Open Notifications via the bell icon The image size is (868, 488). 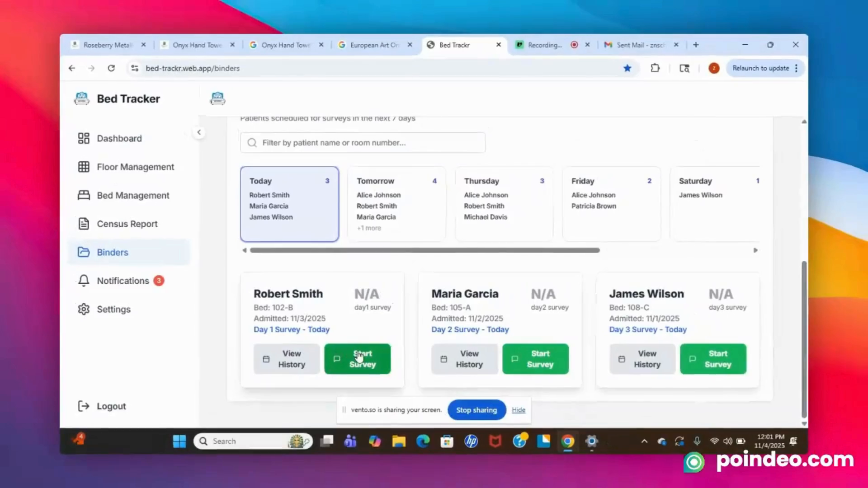point(84,281)
